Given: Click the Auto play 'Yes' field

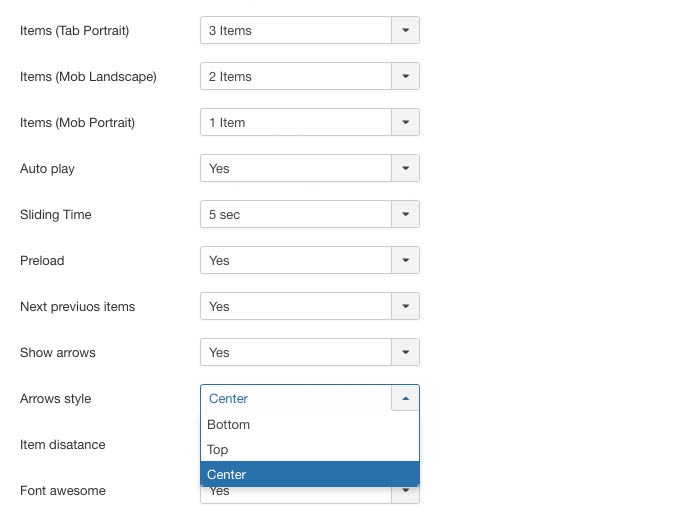Looking at the screenshot, I should pos(296,169).
